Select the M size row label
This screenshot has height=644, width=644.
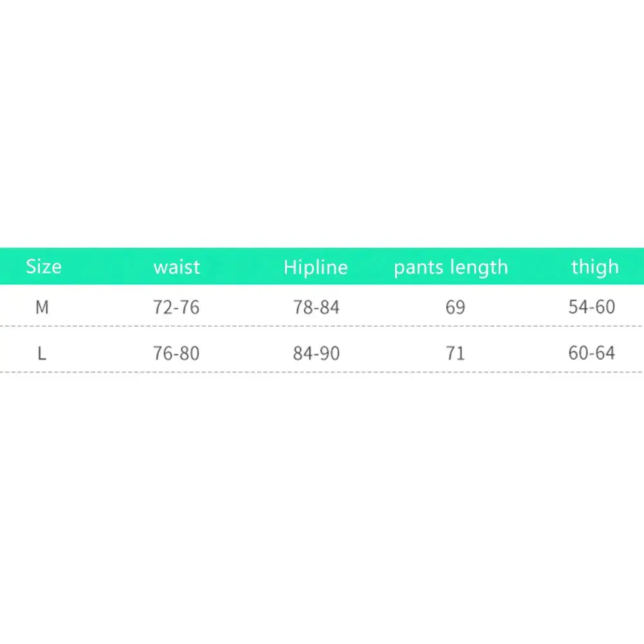coord(42,308)
